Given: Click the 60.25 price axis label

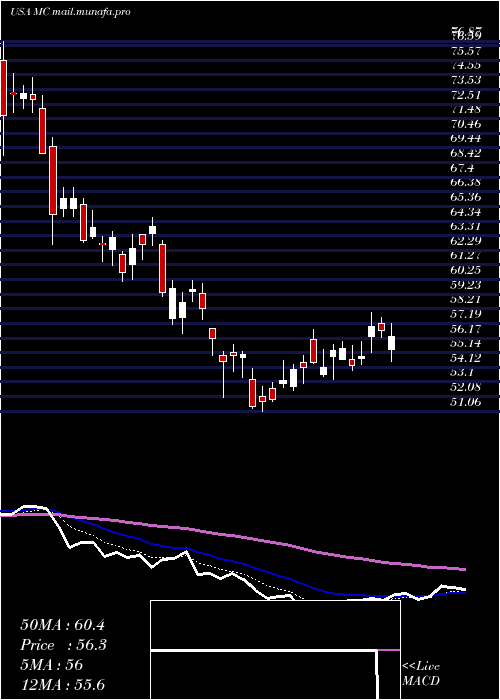Looking at the screenshot, I should (466, 270).
